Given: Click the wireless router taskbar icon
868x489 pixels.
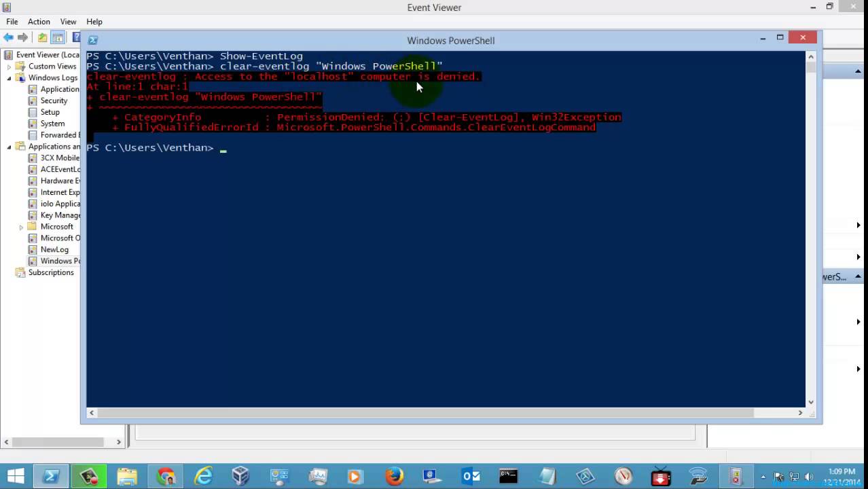Looking at the screenshot, I should [698, 476].
